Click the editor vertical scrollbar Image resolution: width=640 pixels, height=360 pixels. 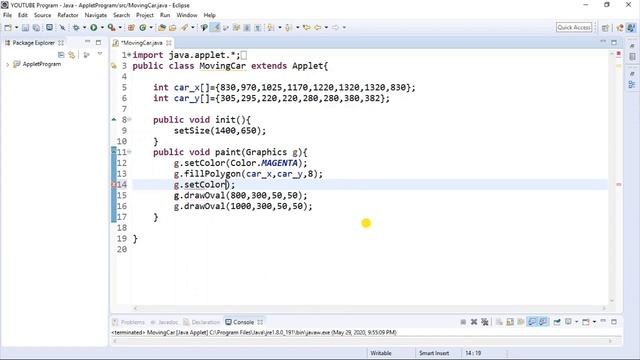612,177
